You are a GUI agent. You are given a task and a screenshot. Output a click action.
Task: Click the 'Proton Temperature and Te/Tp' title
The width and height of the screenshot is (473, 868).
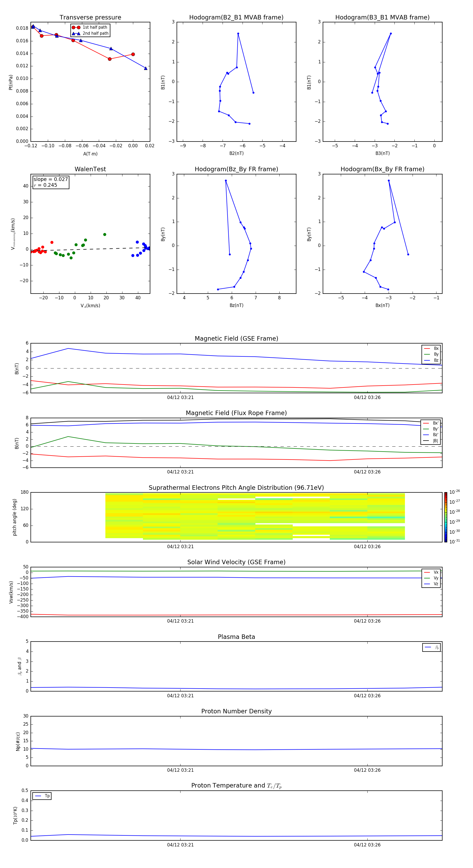tap(236, 786)
